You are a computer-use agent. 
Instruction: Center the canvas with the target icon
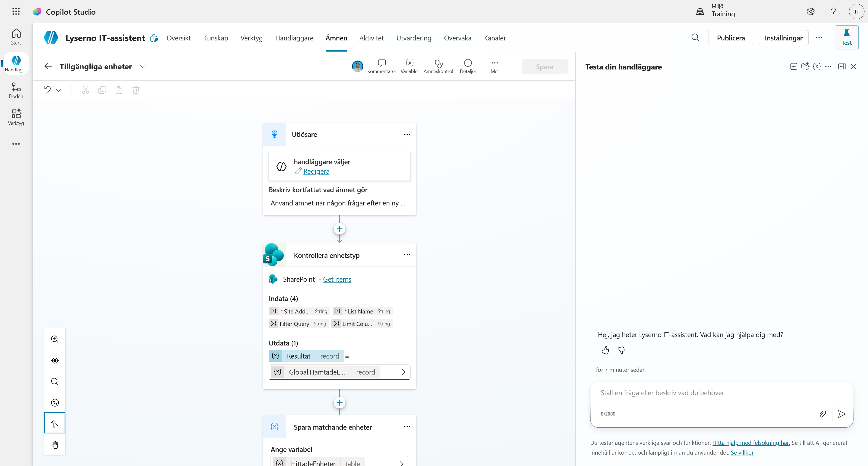55,360
